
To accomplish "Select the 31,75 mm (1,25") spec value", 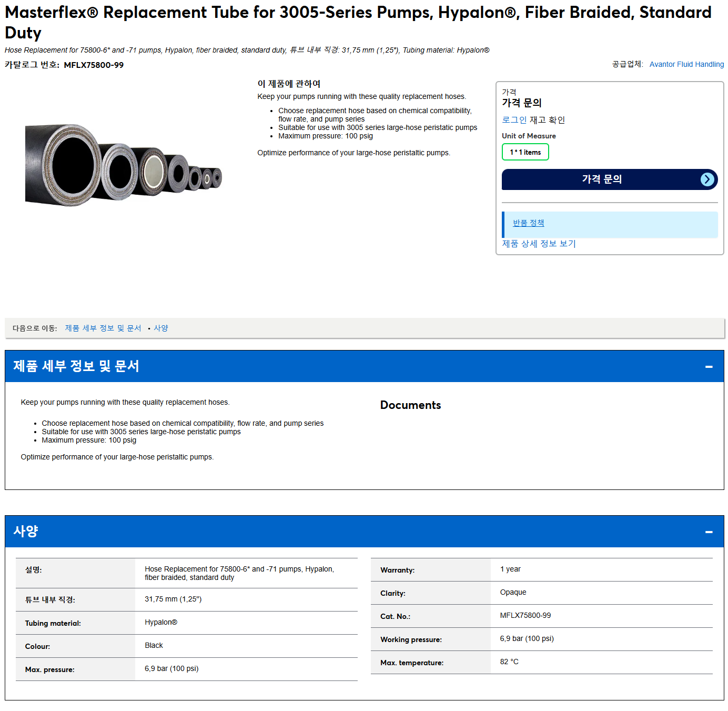I will pos(173,599).
